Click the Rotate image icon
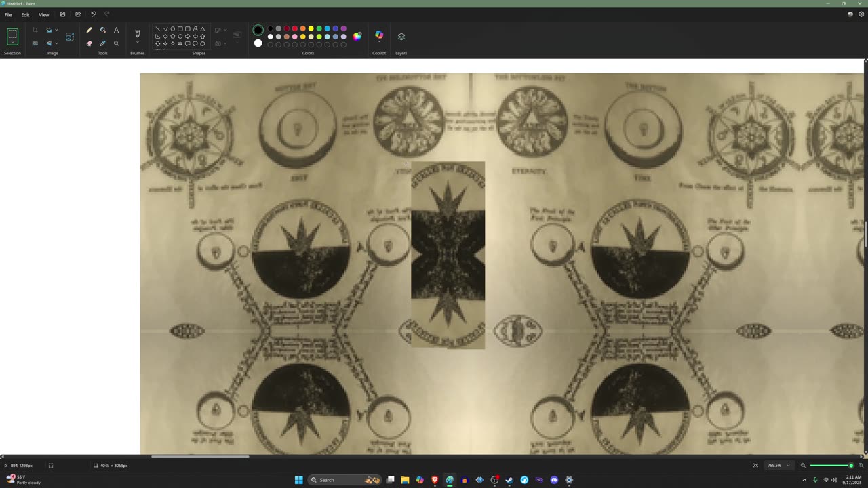Viewport: 868px width, 488px height. pyautogui.click(x=49, y=30)
